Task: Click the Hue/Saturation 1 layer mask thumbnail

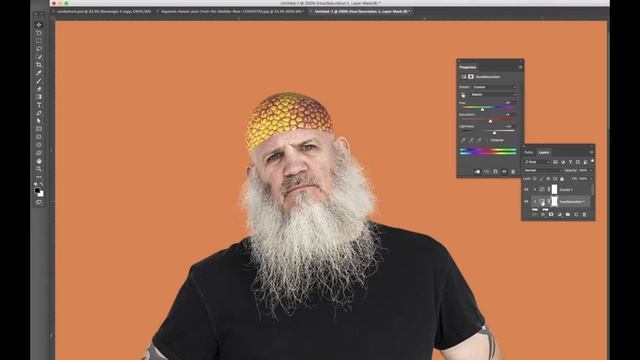Action: click(554, 201)
